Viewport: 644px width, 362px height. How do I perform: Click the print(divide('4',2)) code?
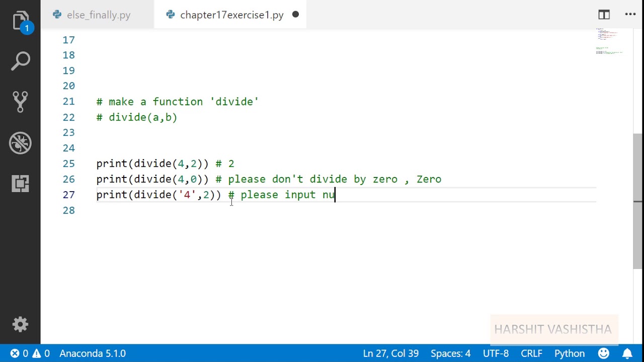158,195
